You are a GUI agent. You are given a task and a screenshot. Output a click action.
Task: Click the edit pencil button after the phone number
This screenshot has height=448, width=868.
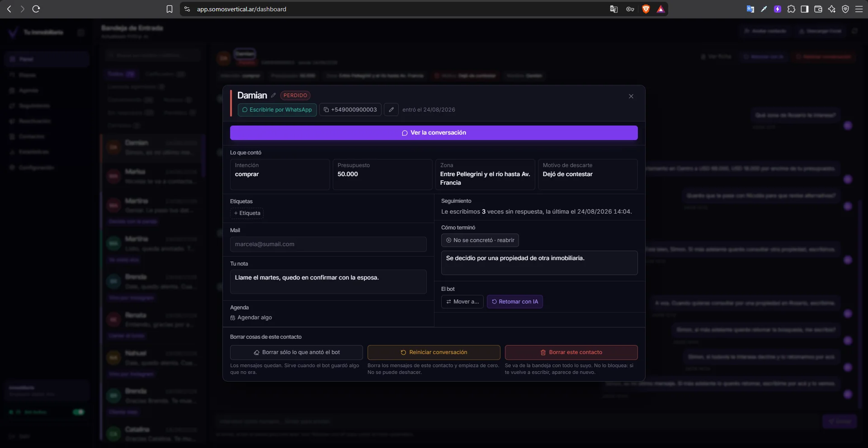point(391,110)
